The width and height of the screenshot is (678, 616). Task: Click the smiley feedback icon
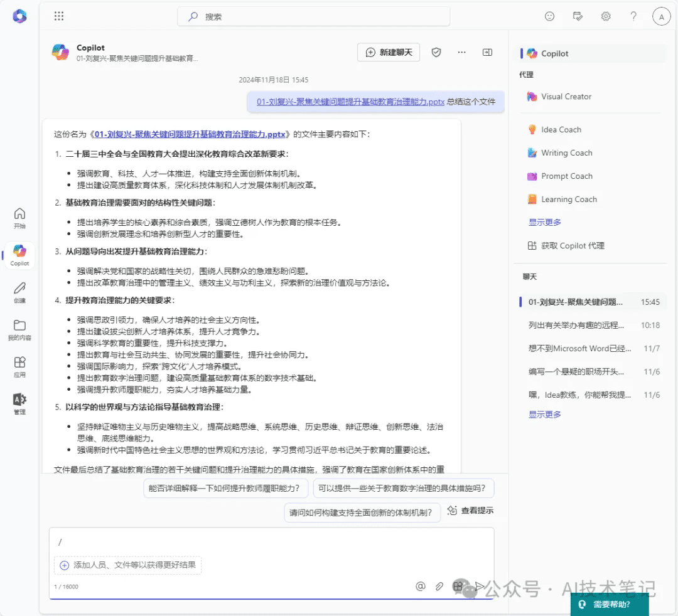coord(550,17)
